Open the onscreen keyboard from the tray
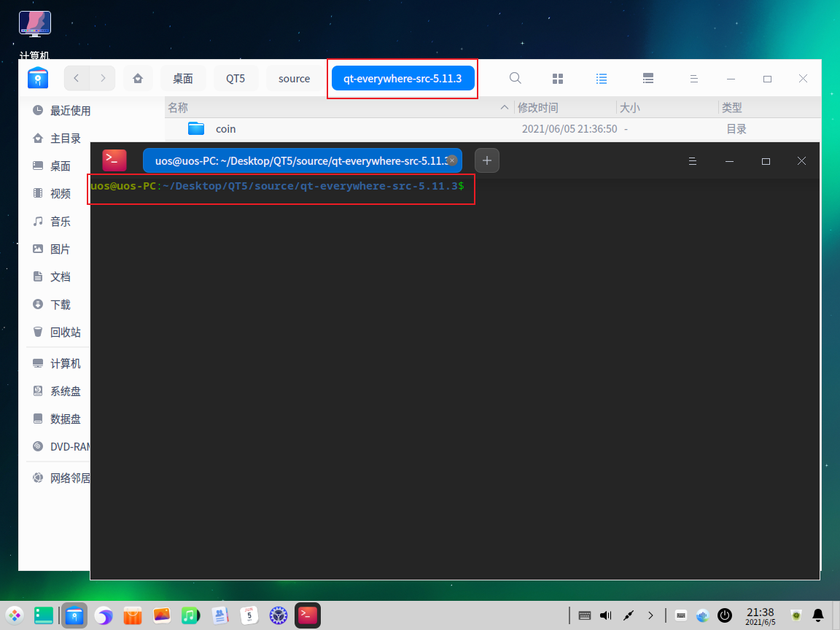 pos(585,615)
